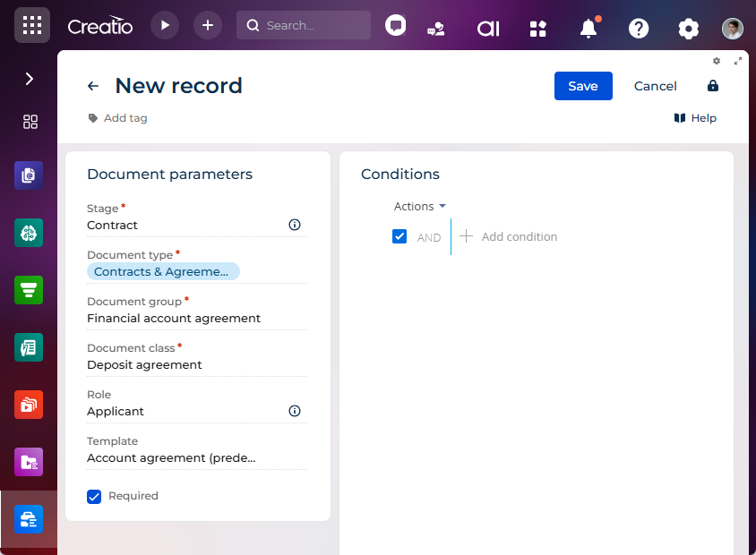The image size is (756, 555).
Task: Show info for the Stage field
Action: (295, 225)
